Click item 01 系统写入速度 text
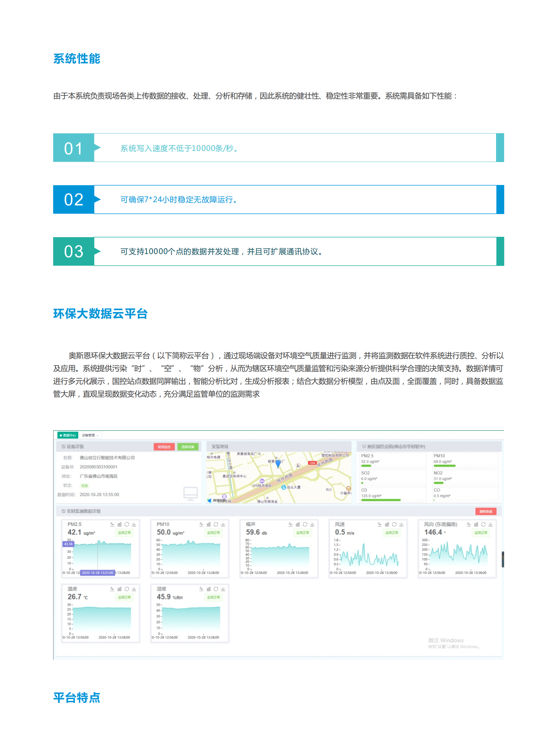557x756 pixels. (180, 148)
